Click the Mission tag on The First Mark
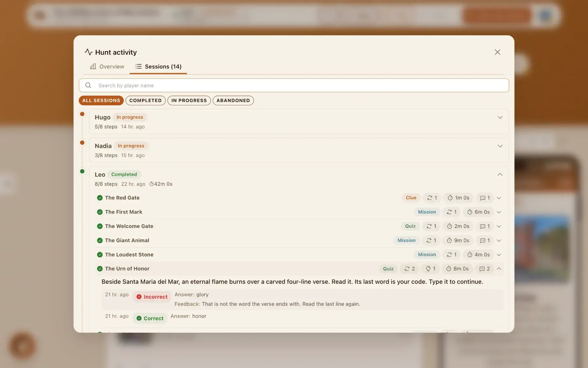The height and width of the screenshot is (368, 588). coord(427,212)
